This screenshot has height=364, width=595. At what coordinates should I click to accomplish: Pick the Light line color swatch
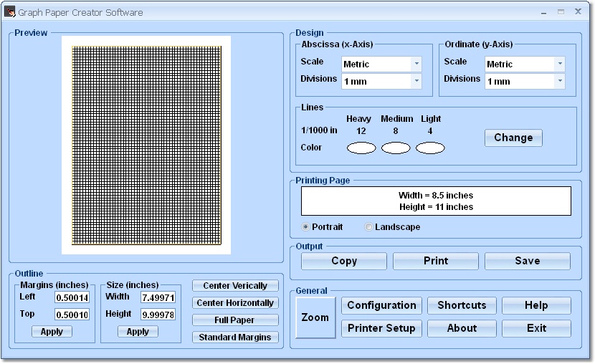point(430,148)
